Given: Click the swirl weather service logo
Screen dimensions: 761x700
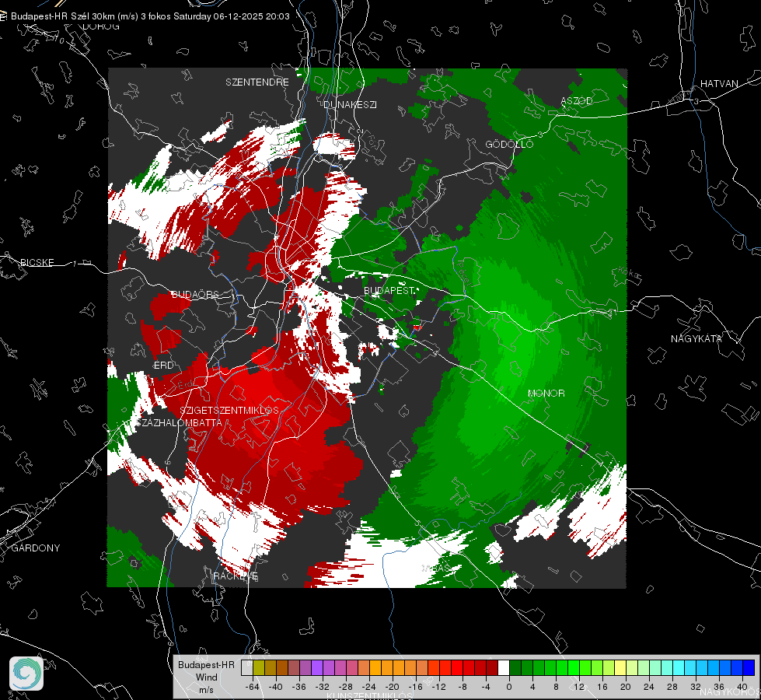Looking at the screenshot, I should click(x=26, y=674).
